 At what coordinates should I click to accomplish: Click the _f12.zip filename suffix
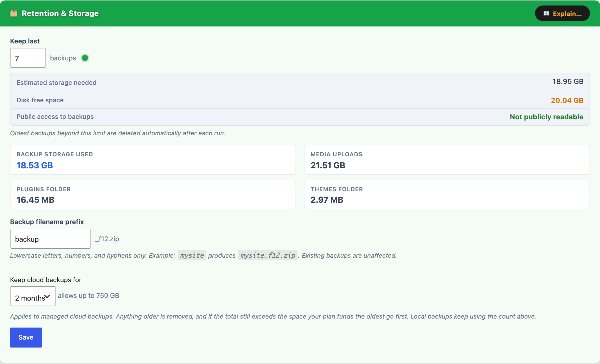tap(107, 239)
